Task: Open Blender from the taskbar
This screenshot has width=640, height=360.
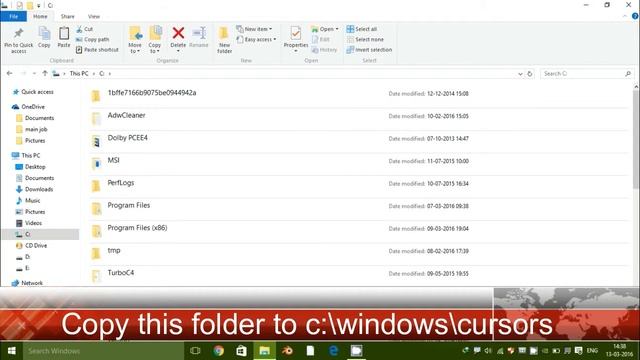Action: click(x=287, y=351)
